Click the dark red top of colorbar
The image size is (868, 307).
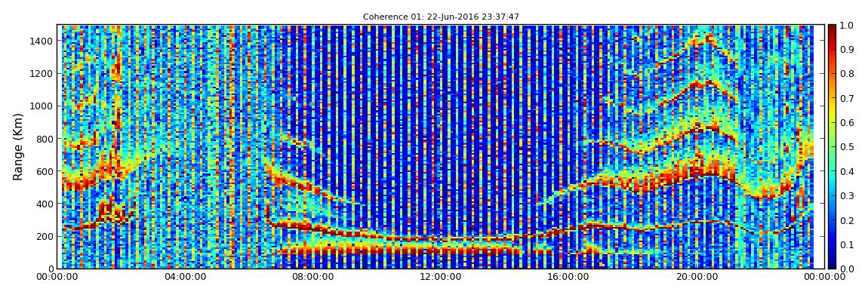832,31
